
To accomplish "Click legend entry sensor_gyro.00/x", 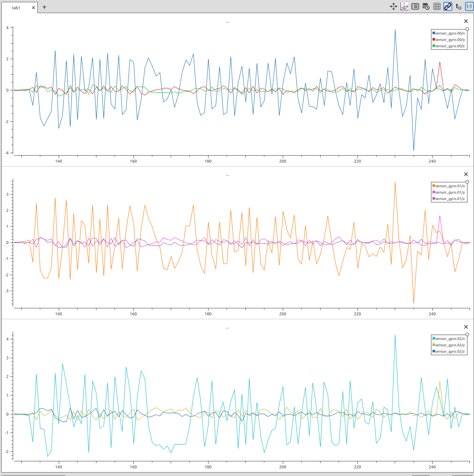I will (449, 33).
